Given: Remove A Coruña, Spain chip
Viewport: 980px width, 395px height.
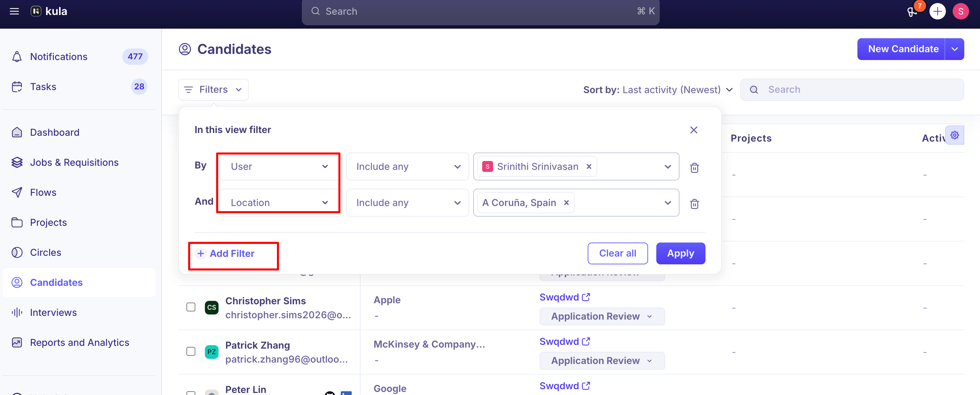Looking at the screenshot, I should point(566,203).
